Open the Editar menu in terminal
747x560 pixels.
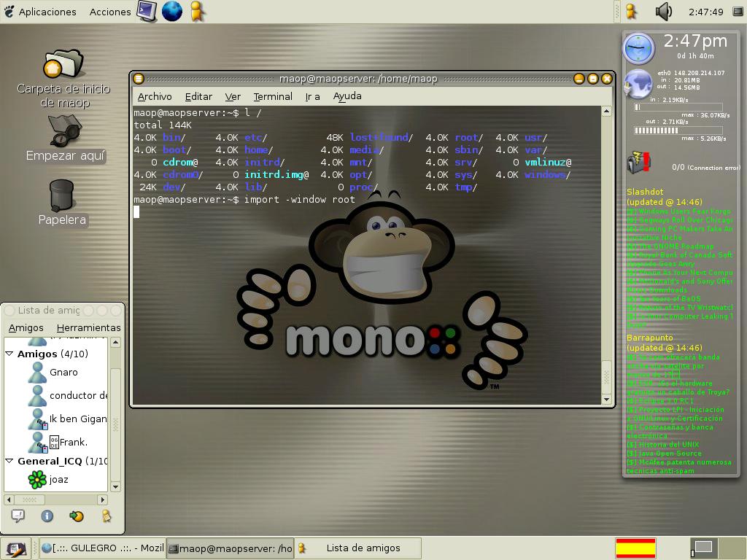click(198, 97)
